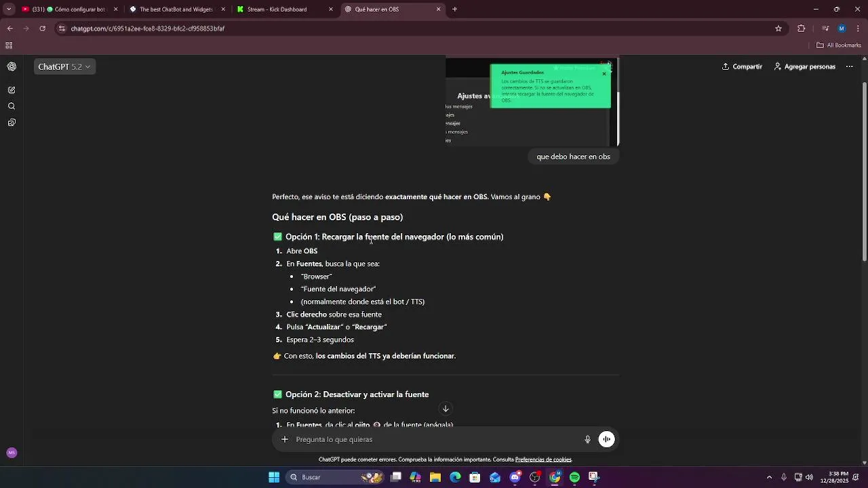868x488 pixels.
Task: Open Task View from the taskbar
Action: [x=396, y=477]
